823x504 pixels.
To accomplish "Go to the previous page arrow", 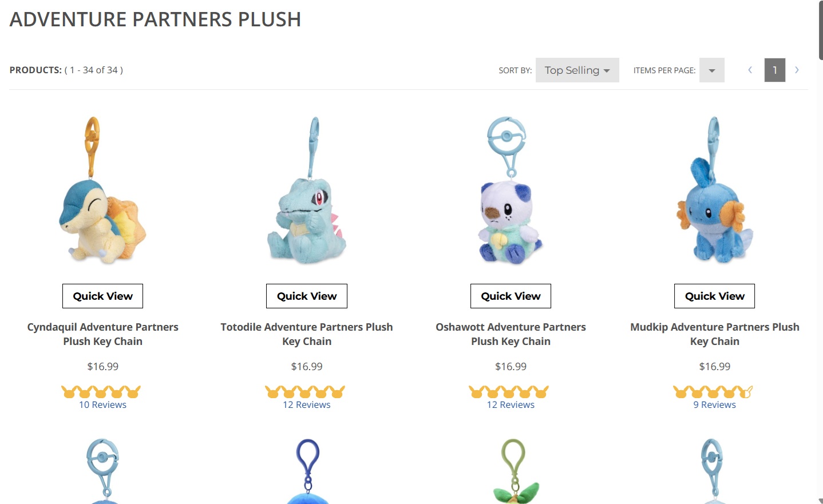I will click(x=750, y=70).
